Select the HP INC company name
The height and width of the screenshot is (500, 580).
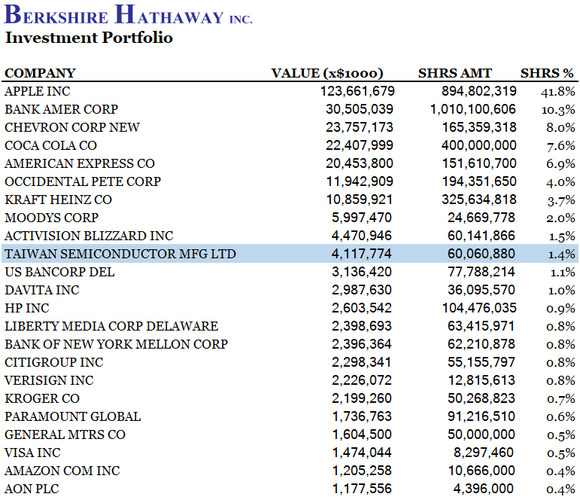click(27, 308)
